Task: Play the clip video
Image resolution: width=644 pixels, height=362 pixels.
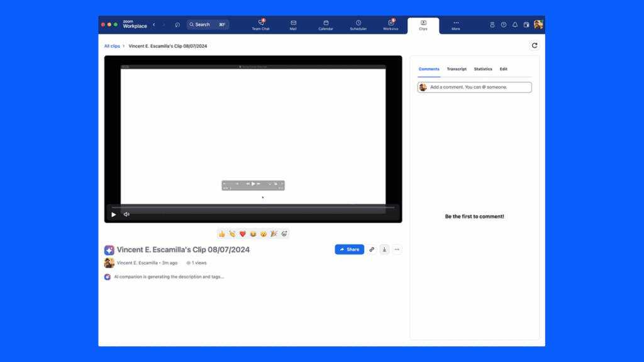Action: (x=114, y=214)
